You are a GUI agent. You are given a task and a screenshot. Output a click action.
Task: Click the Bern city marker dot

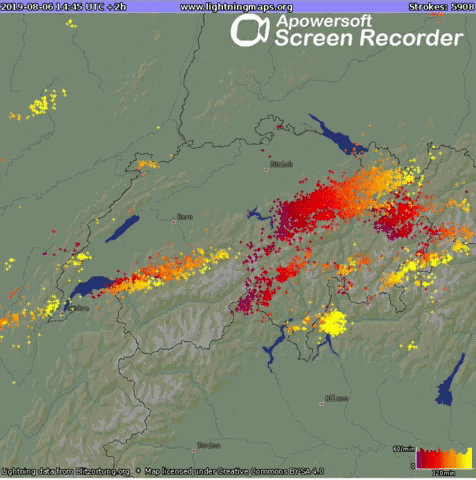[173, 222]
